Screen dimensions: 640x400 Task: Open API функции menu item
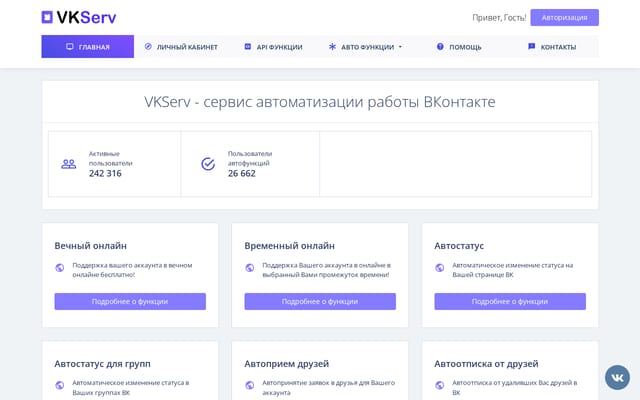pos(273,47)
